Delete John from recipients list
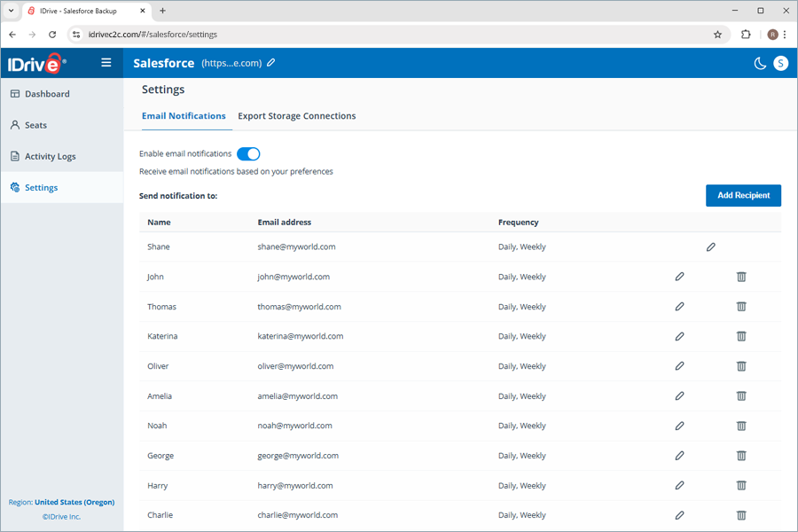Viewport: 798px width, 532px height. coord(741,277)
